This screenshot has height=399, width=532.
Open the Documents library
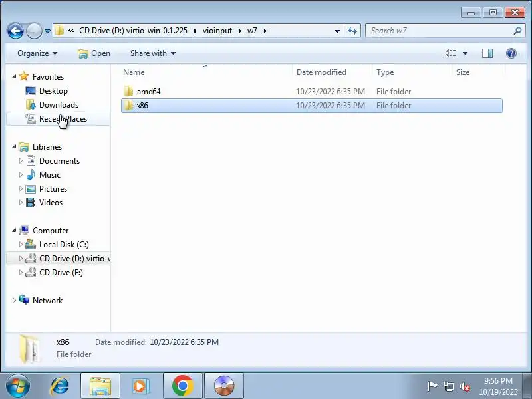(x=59, y=160)
